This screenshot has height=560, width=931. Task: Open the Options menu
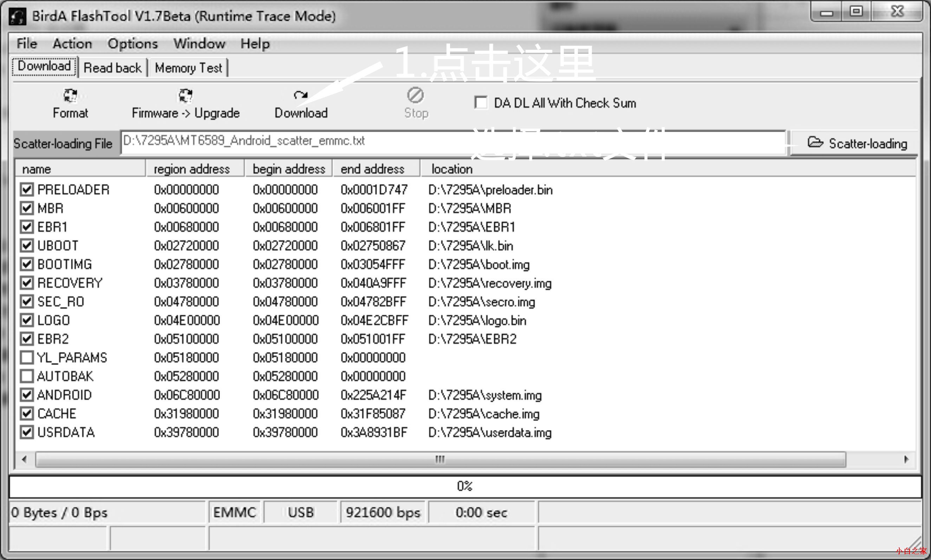point(132,44)
